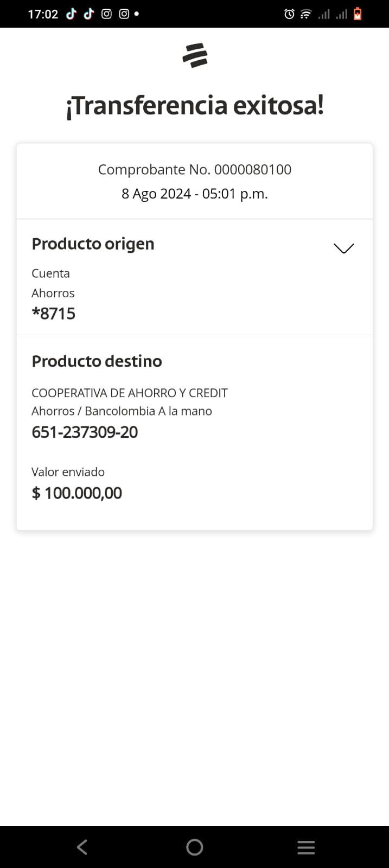Tap the rightmost Instagram notification icon
Image resolution: width=389 pixels, height=868 pixels.
point(124,14)
